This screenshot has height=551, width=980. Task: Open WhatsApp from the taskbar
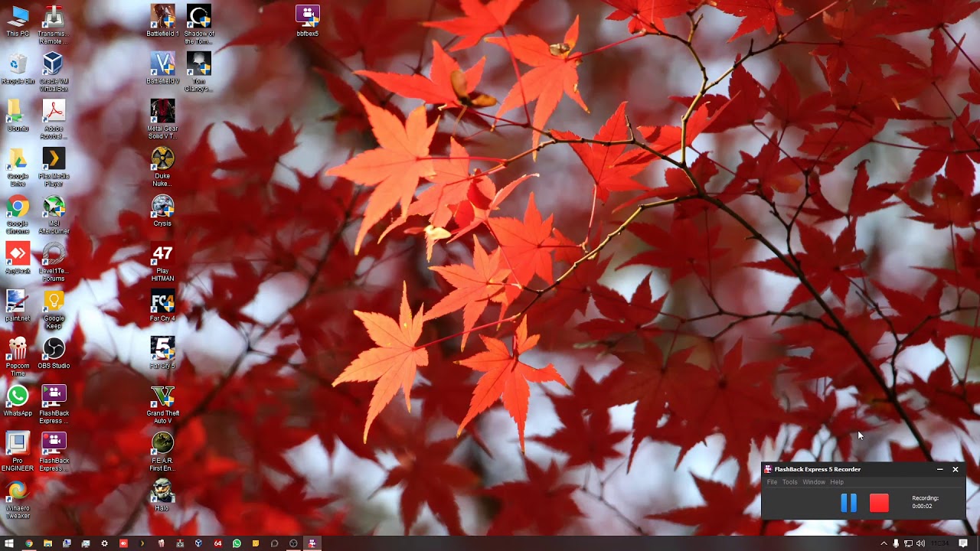click(237, 543)
